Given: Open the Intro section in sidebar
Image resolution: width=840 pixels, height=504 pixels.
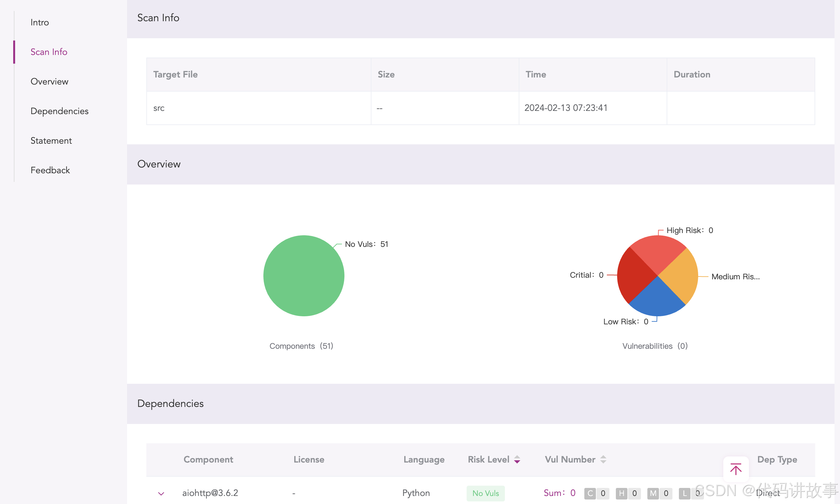Looking at the screenshot, I should (40, 22).
